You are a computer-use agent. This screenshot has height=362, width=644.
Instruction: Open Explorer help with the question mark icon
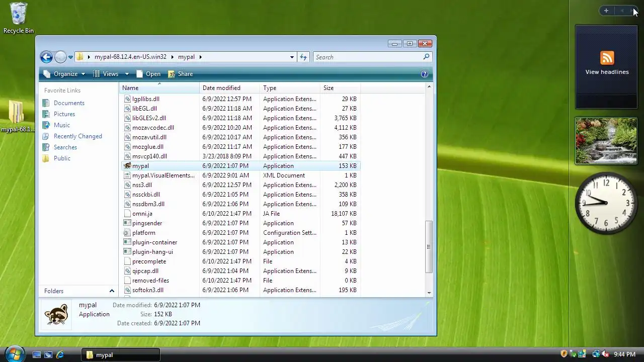tap(424, 74)
